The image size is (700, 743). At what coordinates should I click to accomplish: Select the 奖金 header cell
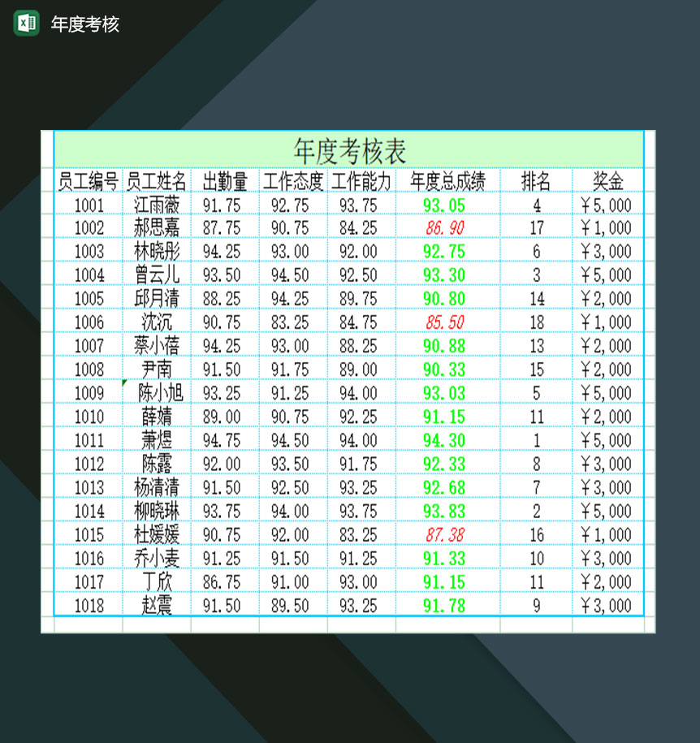point(609,181)
